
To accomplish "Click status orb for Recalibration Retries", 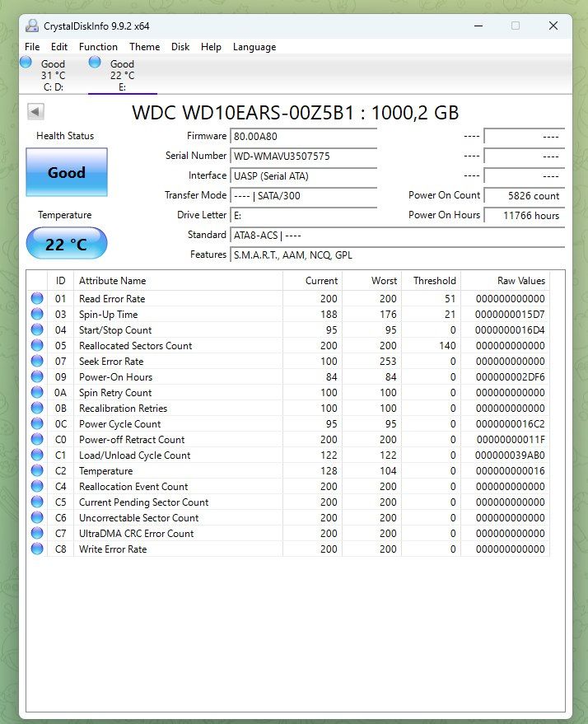I will (37, 409).
